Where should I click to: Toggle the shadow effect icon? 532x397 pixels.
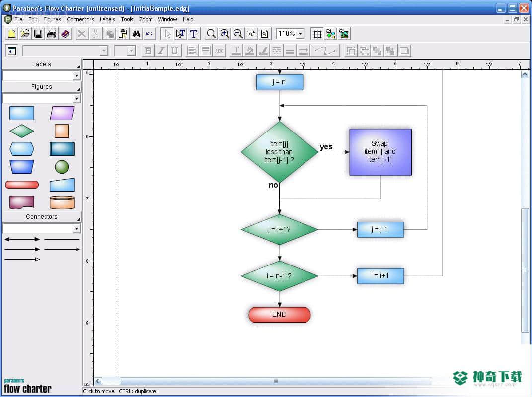point(404,51)
